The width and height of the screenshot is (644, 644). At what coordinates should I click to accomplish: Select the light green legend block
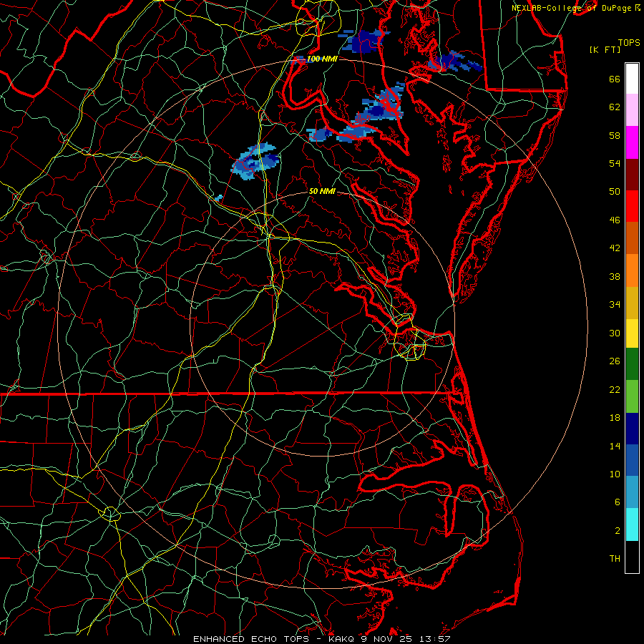point(632,396)
